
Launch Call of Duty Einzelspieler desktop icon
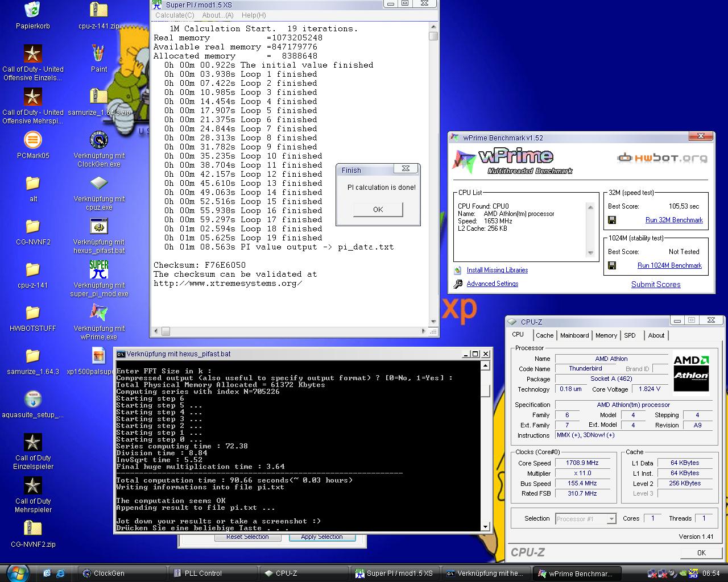(33, 442)
